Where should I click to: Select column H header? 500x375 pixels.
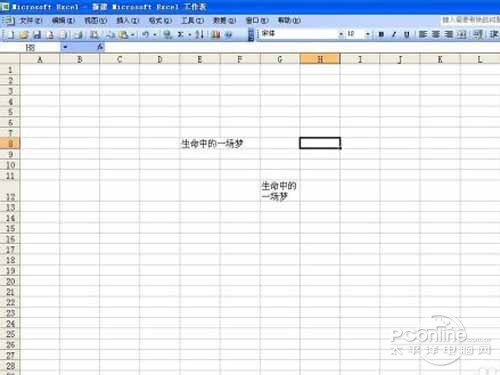point(320,59)
